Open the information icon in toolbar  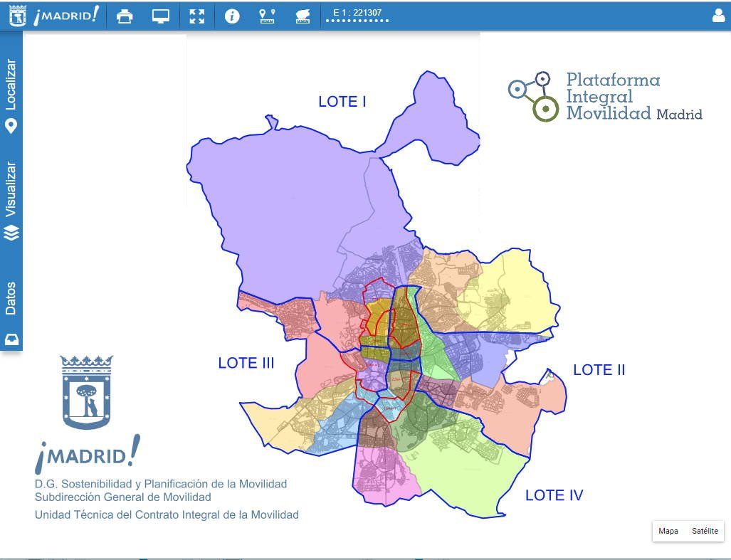point(232,16)
